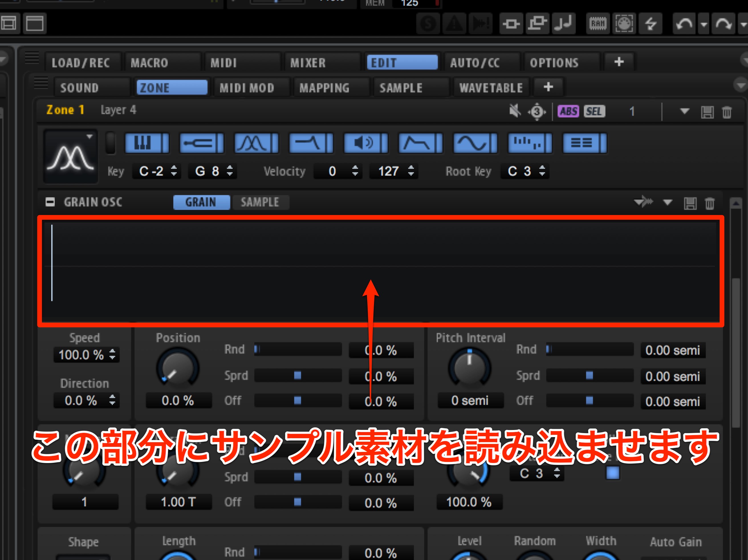Image resolution: width=748 pixels, height=560 pixels.
Task: Save the zone preset with disk icon
Action: (707, 112)
